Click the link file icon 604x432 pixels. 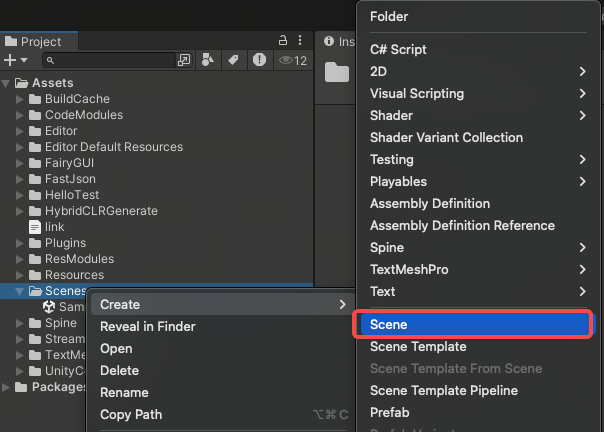click(35, 227)
